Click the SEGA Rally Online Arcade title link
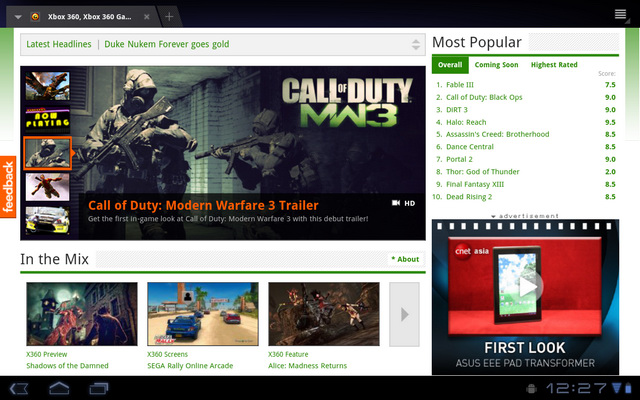Image resolution: width=640 pixels, height=400 pixels. pos(190,366)
